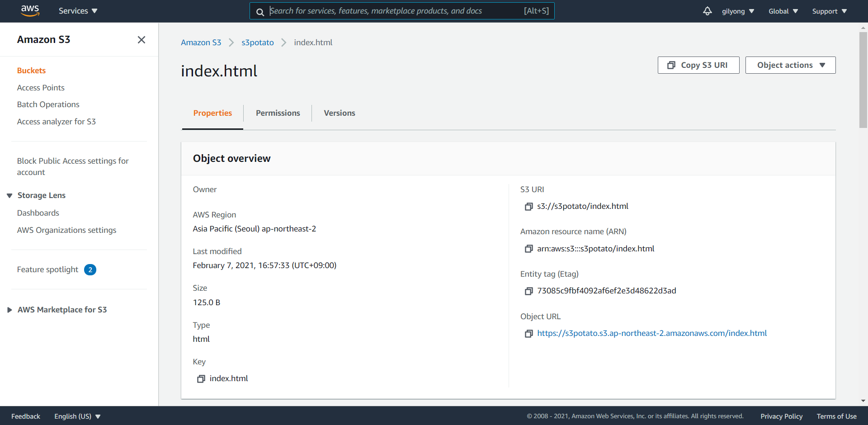This screenshot has width=868, height=425.
Task: Expand AWS Marketplace for S3 section
Action: point(9,310)
